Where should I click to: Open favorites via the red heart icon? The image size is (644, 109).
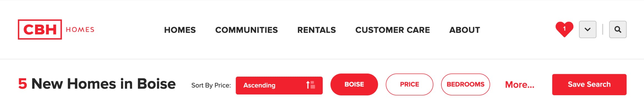coord(564,29)
